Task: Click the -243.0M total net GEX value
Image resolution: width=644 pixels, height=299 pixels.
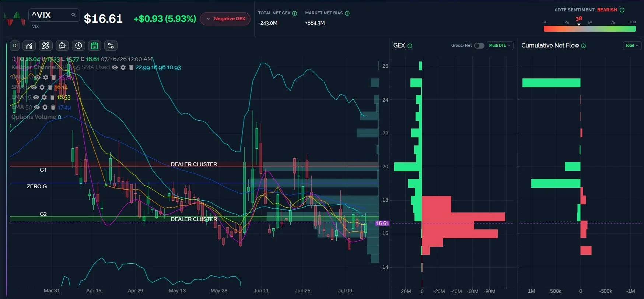Action: (268, 23)
